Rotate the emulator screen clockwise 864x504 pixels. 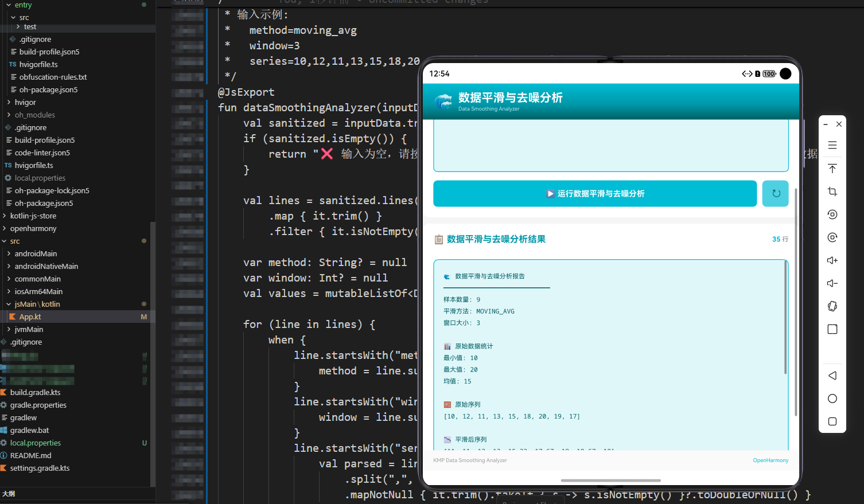coord(832,237)
